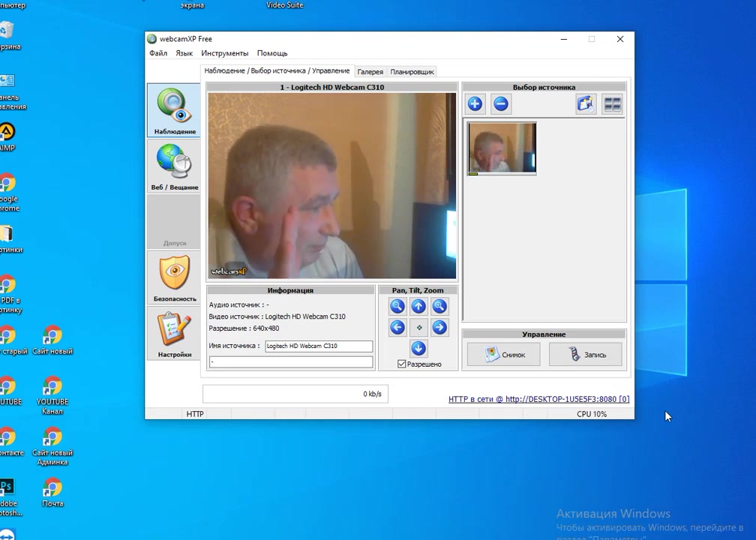Close the webcamXP Free window
This screenshot has width=756, height=540.
pos(620,39)
